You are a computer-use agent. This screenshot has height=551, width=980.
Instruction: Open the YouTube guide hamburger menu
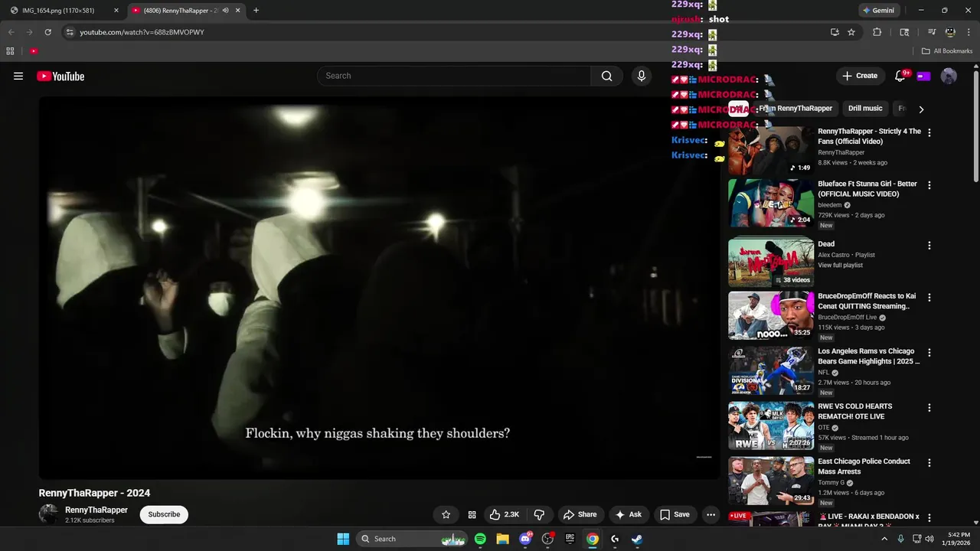pos(18,76)
